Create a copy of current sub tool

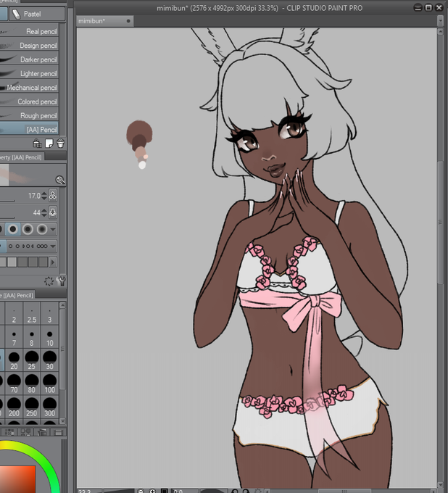point(49,144)
